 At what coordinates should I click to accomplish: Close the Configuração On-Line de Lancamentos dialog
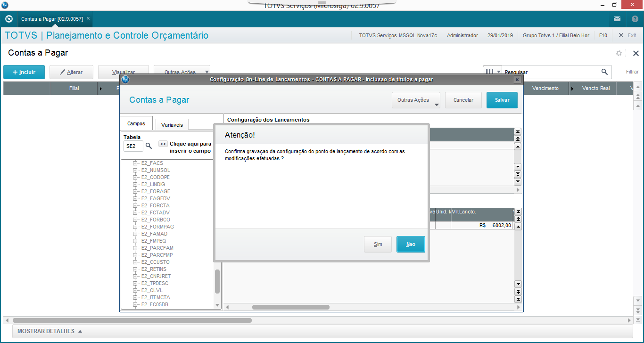[517, 80]
